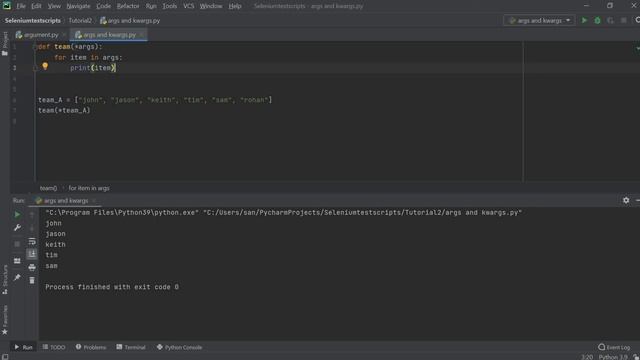Open run configuration wrench icon in Run panel
This screenshot has width=640, height=360.
point(17,228)
